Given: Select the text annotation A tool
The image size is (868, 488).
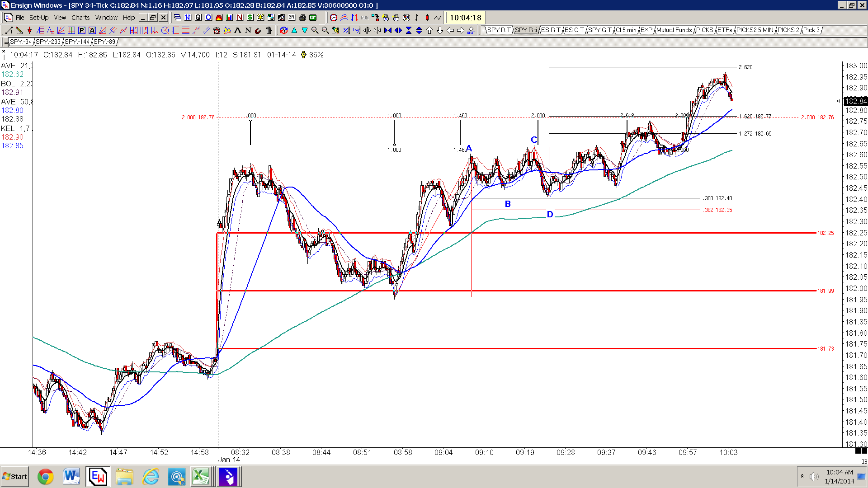Looking at the screenshot, I should [x=238, y=30].
